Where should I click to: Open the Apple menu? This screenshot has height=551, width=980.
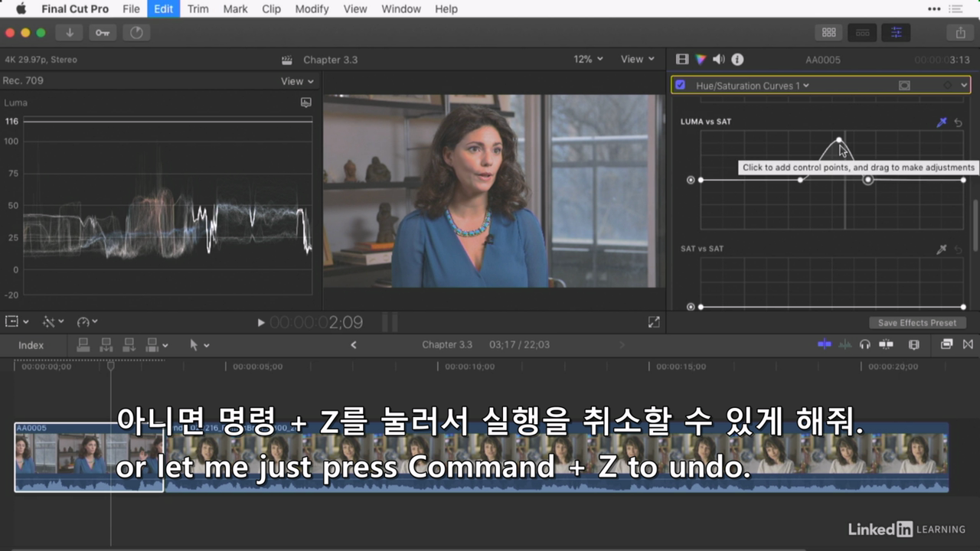point(21,9)
